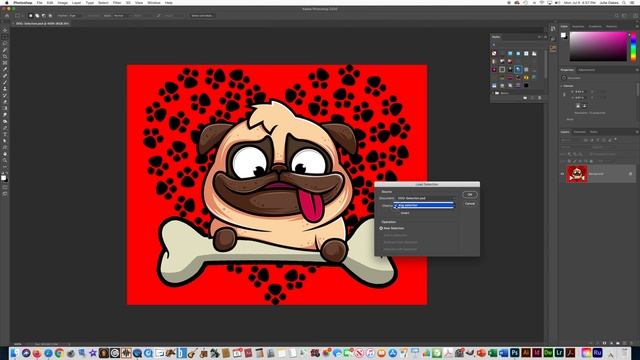Click the Create new layer icon

pyautogui.click(x=624, y=343)
